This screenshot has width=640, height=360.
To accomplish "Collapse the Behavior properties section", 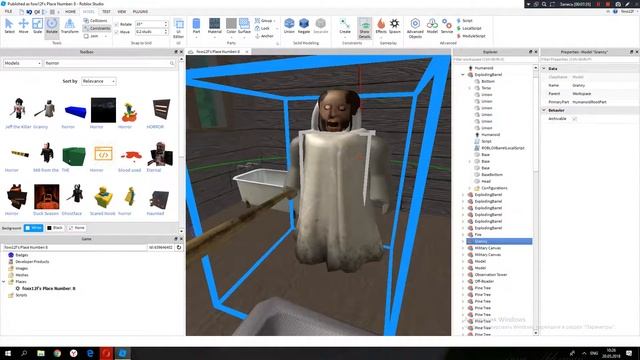I will coord(544,110).
